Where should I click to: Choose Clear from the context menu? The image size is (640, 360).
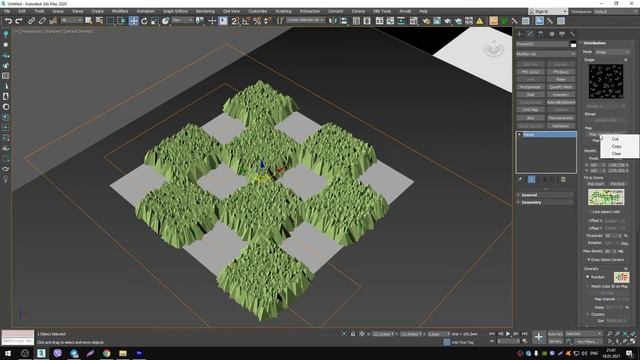coord(616,153)
